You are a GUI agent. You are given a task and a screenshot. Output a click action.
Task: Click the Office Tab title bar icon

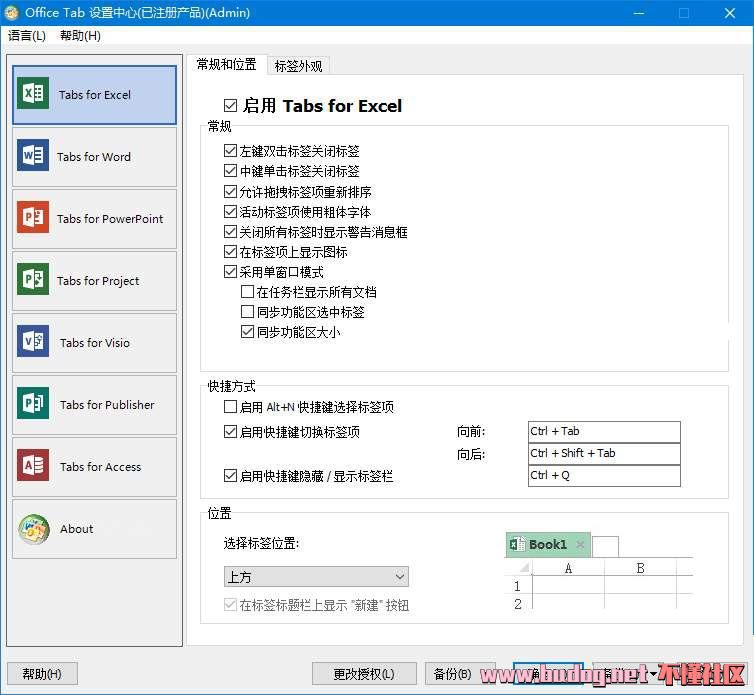[12, 13]
